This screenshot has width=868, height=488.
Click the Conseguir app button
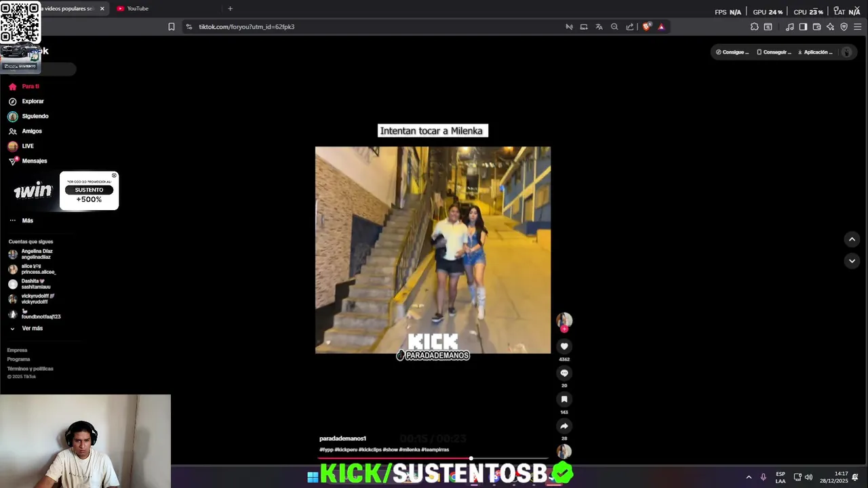click(x=774, y=52)
